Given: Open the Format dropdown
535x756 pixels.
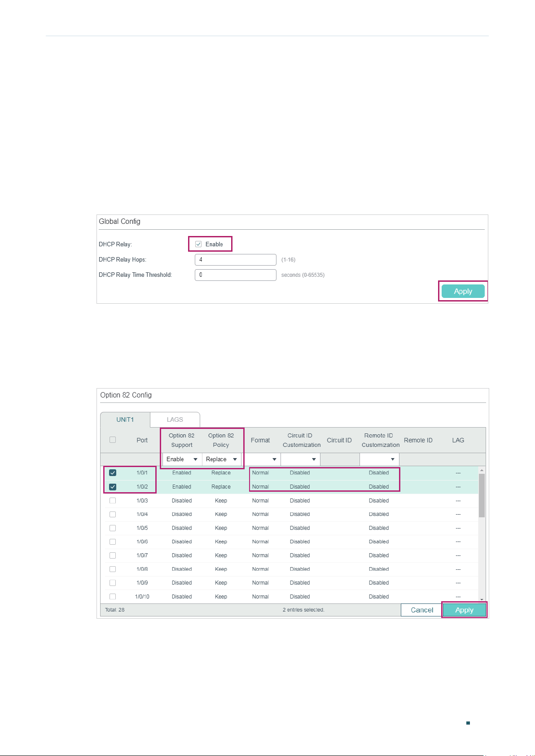Looking at the screenshot, I should [261, 459].
